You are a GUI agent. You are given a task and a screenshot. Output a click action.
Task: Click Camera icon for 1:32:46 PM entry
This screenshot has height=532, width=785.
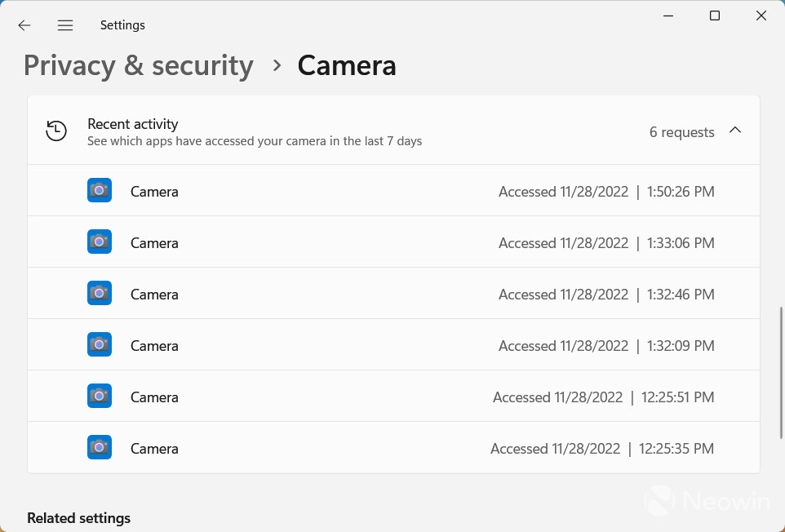pos(99,293)
